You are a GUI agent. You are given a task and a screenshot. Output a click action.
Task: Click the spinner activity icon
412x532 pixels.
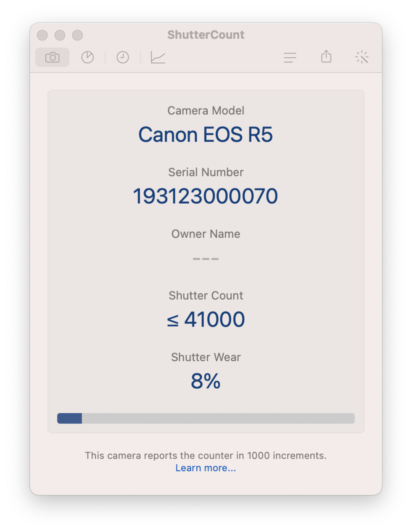click(x=362, y=57)
